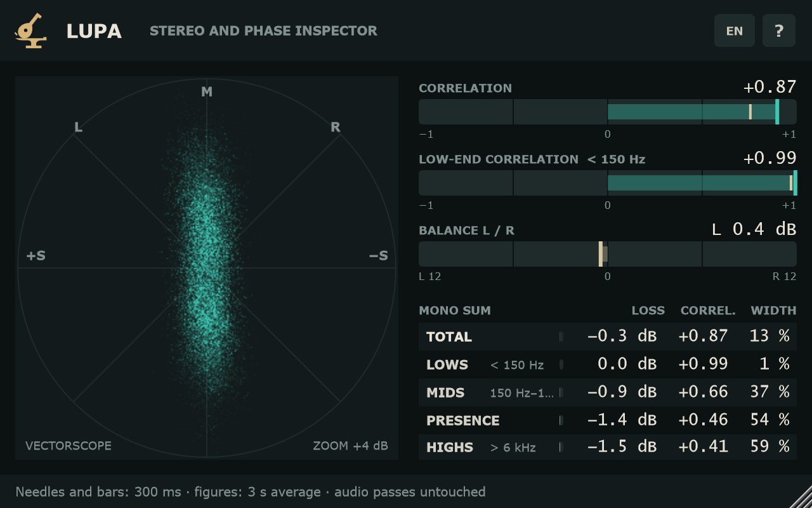This screenshot has height=508, width=812.
Task: Select the PRESENCE row label
Action: point(463,420)
